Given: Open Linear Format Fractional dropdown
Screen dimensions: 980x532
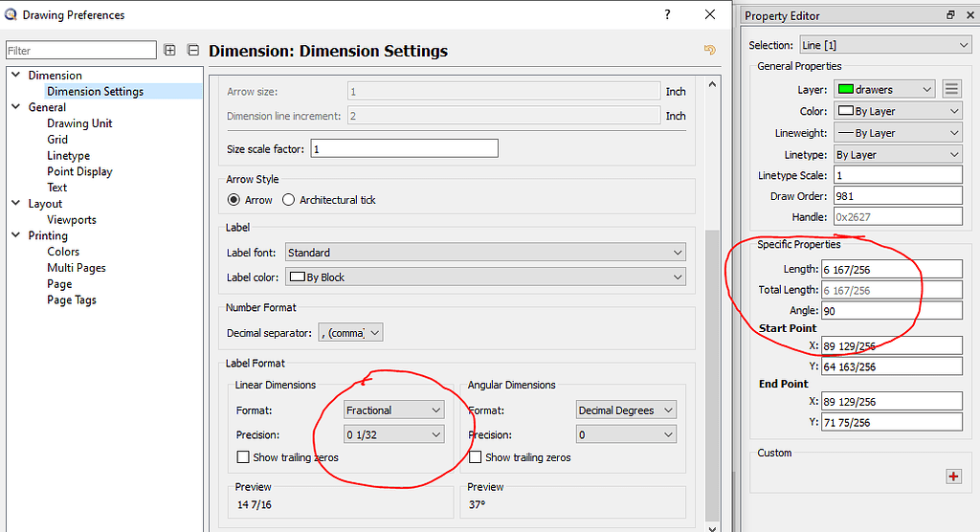Looking at the screenshot, I should pyautogui.click(x=393, y=410).
